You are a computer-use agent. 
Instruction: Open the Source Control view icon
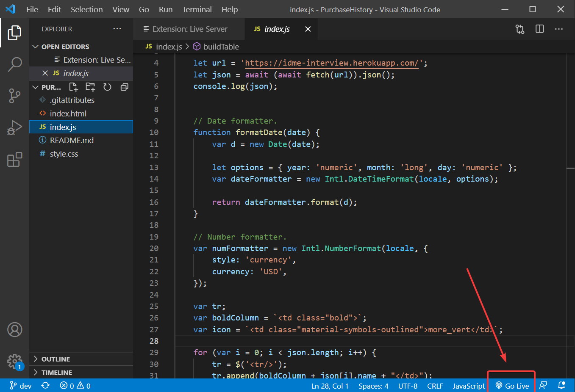point(14,96)
